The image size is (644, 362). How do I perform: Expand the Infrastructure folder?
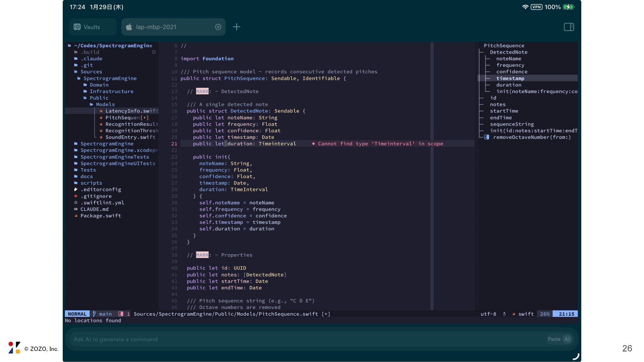[111, 91]
